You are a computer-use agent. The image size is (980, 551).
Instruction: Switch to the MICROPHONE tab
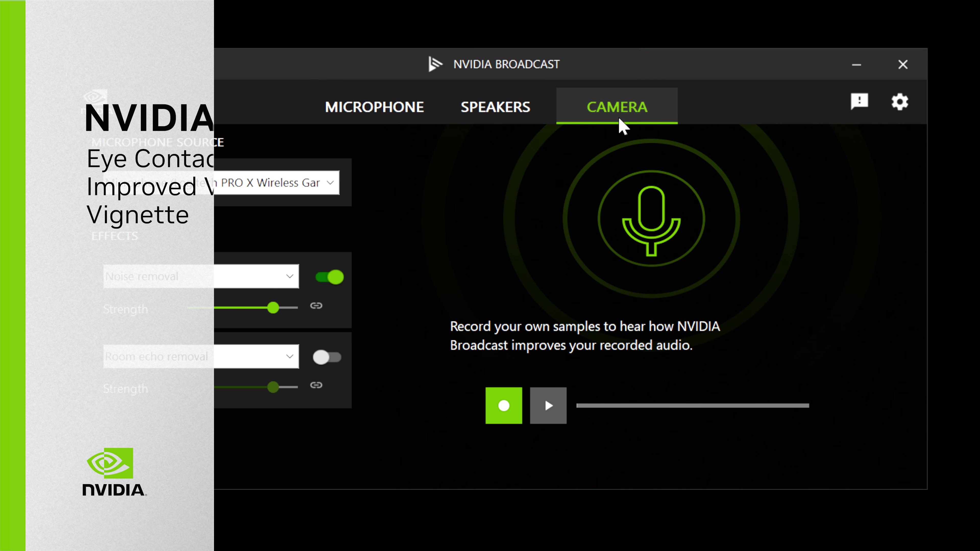pos(374,107)
